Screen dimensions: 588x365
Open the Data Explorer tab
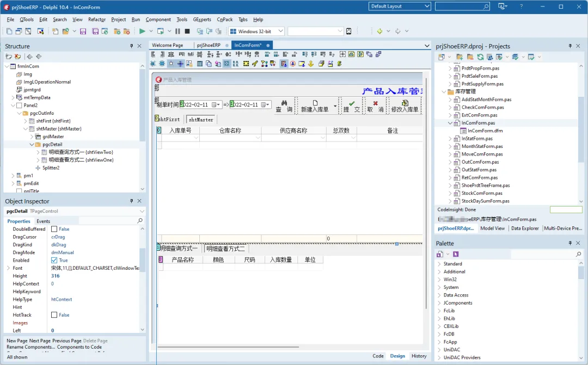tap(525, 228)
